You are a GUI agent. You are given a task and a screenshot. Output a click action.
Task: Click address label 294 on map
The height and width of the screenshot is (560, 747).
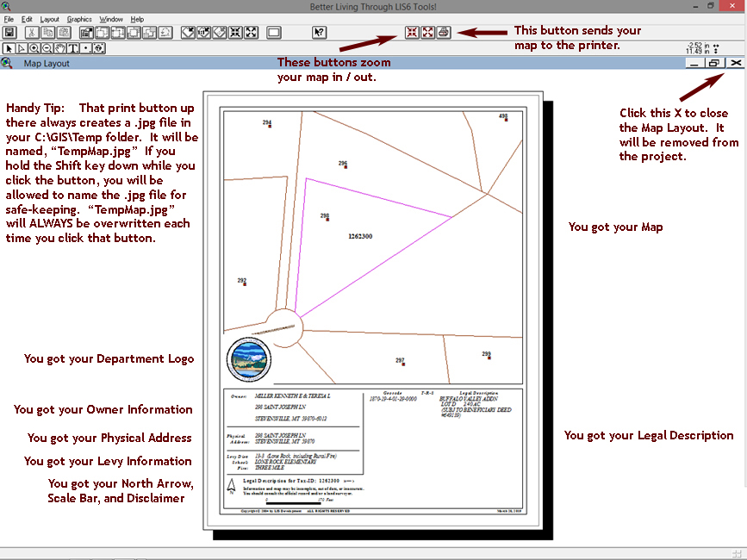click(x=267, y=123)
